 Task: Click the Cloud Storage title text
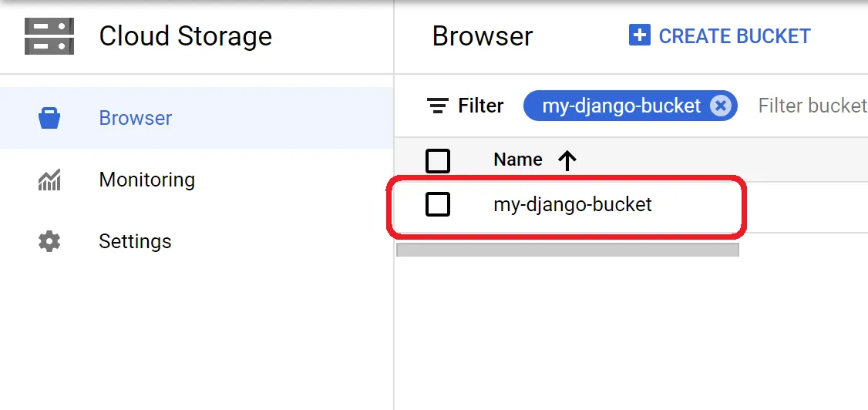coord(185,36)
